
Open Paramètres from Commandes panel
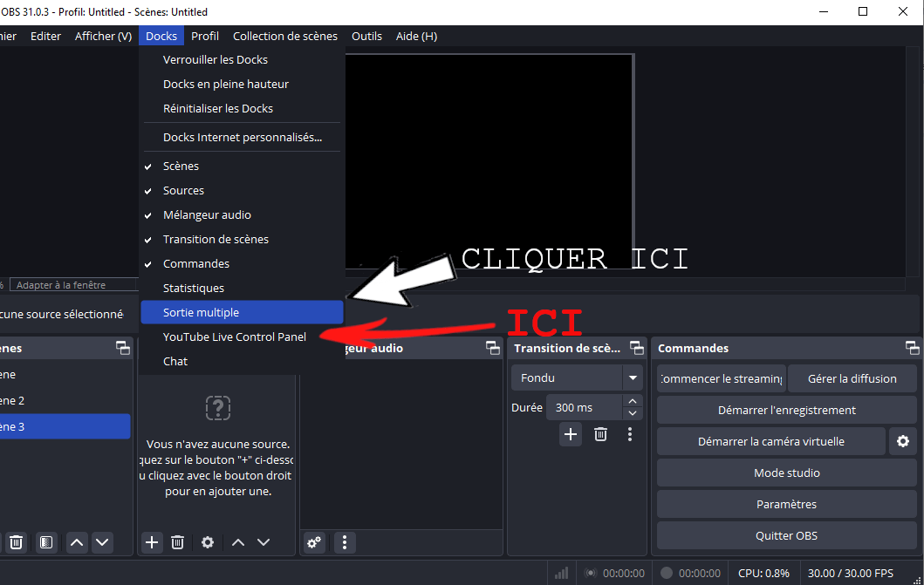[786, 504]
